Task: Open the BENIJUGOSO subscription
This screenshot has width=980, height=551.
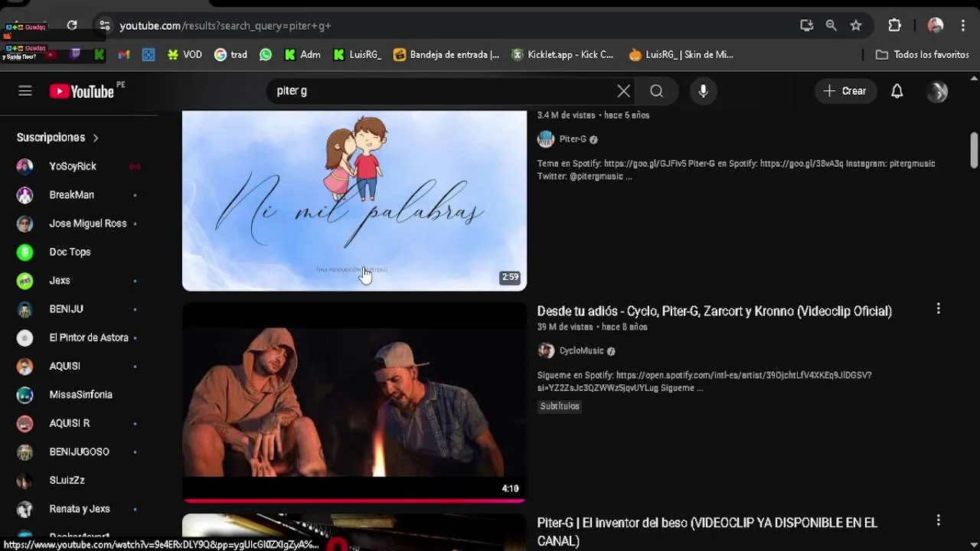Action: point(79,452)
